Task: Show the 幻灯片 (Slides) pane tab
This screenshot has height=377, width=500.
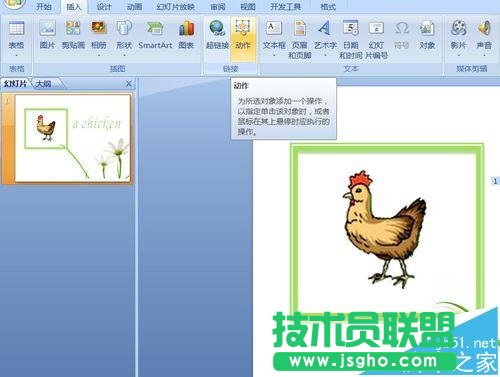Action: coord(15,84)
